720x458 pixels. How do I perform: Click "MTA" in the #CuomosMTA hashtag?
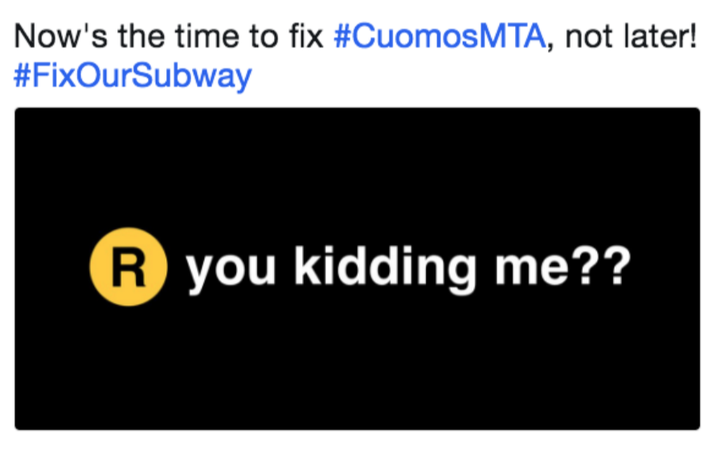click(512, 37)
